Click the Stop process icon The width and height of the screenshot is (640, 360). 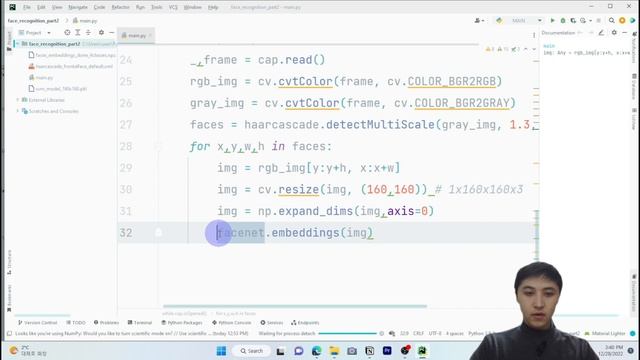(599, 20)
